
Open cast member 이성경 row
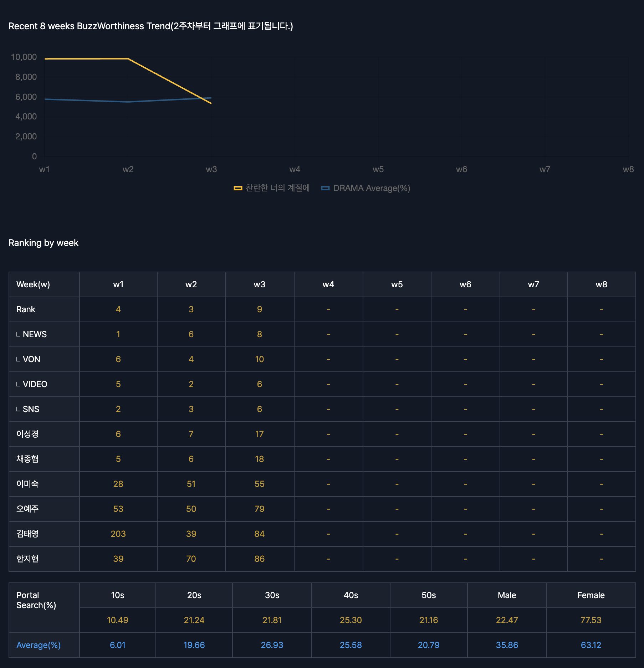[x=27, y=434]
